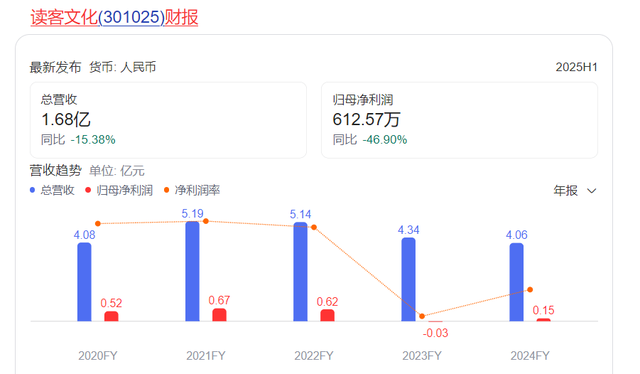The width and height of the screenshot is (640, 374).
Task: Click the 2022FY red profit bar 0.62
Action: coord(327,315)
